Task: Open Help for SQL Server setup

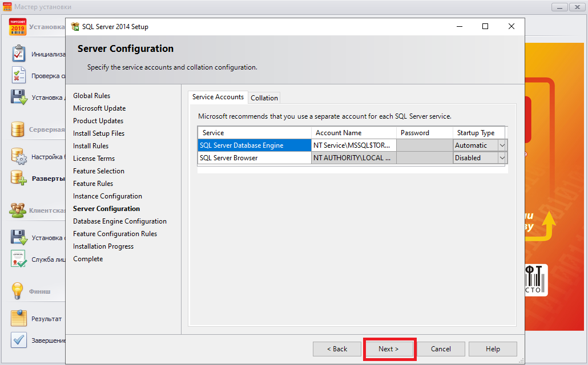Action: click(x=493, y=349)
